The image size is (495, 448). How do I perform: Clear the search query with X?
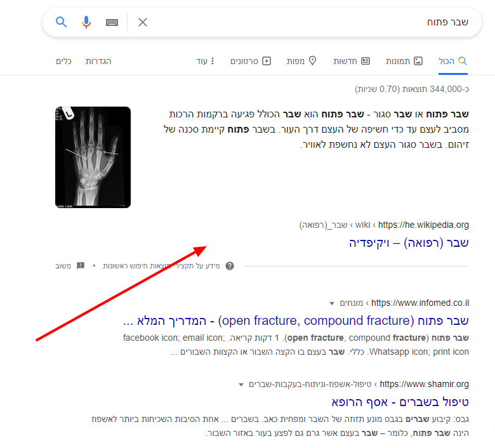[143, 22]
